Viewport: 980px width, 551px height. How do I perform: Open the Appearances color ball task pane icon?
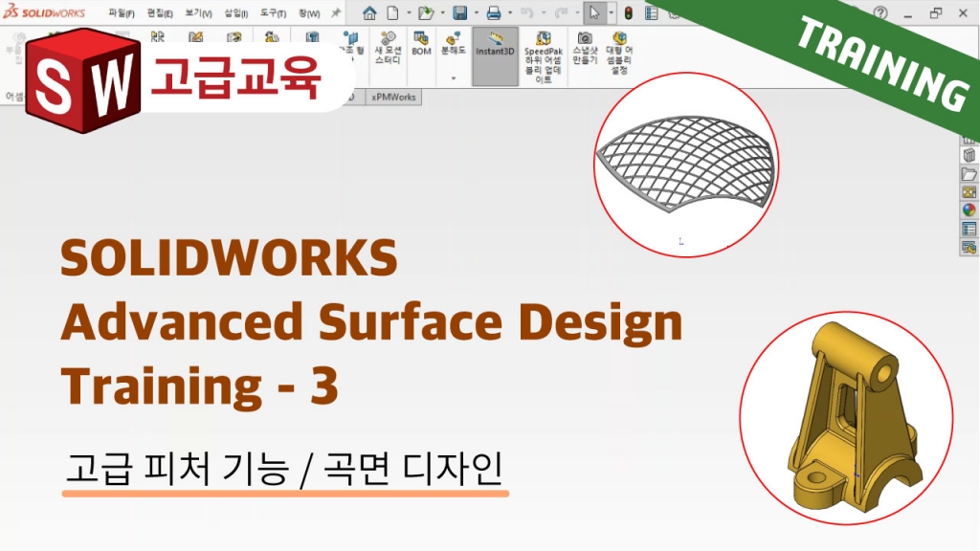click(x=969, y=210)
